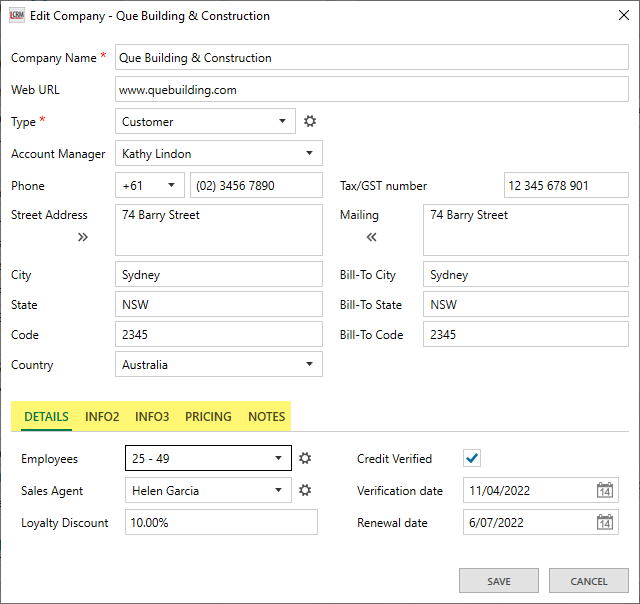The width and height of the screenshot is (640, 604).
Task: Switch to the PRICING tab
Action: tap(208, 417)
